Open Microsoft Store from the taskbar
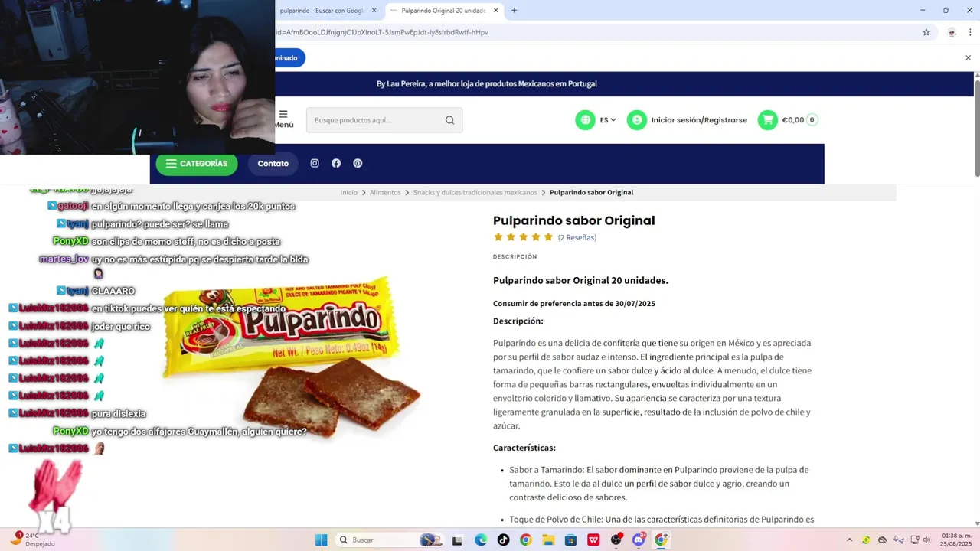This screenshot has height=551, width=980. click(x=570, y=540)
